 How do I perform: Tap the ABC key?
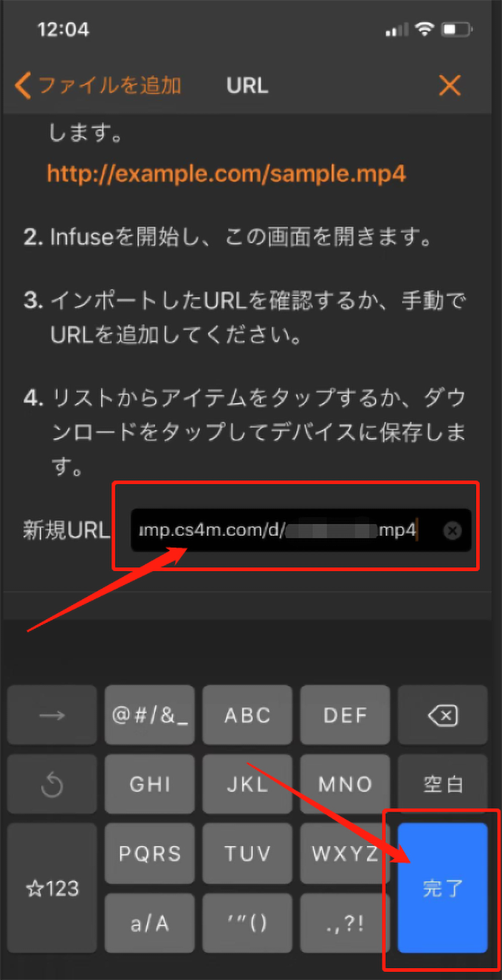[247, 714]
